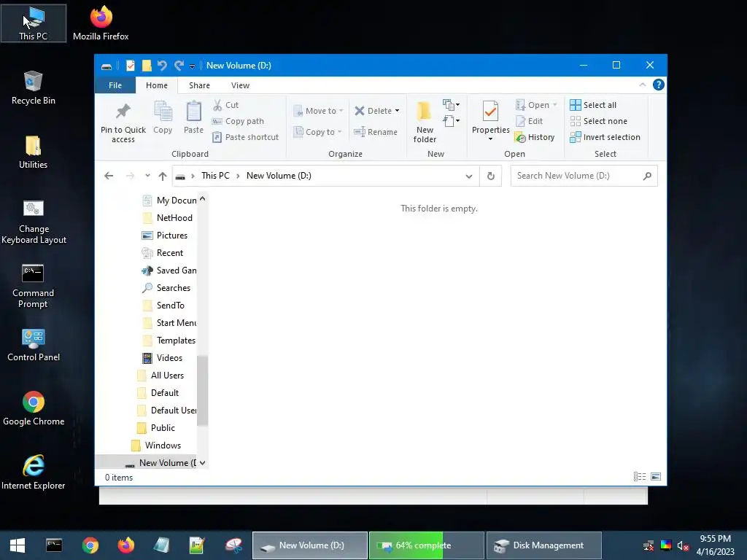
Task: Open Move to dropdown
Action: [x=319, y=111]
